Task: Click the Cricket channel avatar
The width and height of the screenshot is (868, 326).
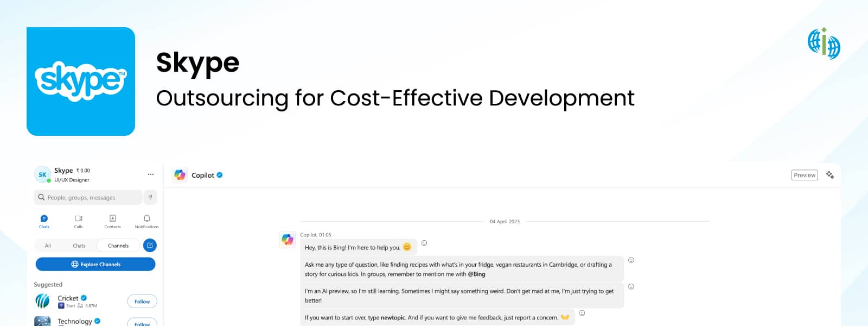Action: click(42, 301)
